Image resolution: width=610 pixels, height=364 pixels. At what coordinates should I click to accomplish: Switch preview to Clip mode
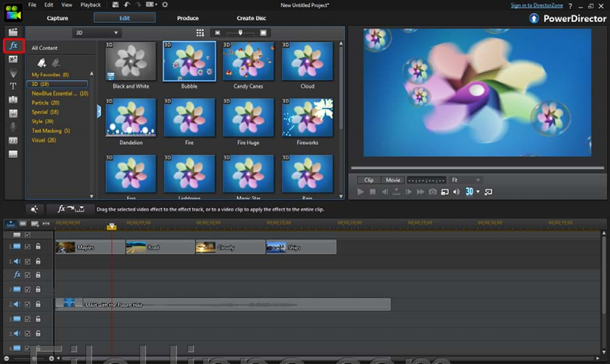coord(369,180)
